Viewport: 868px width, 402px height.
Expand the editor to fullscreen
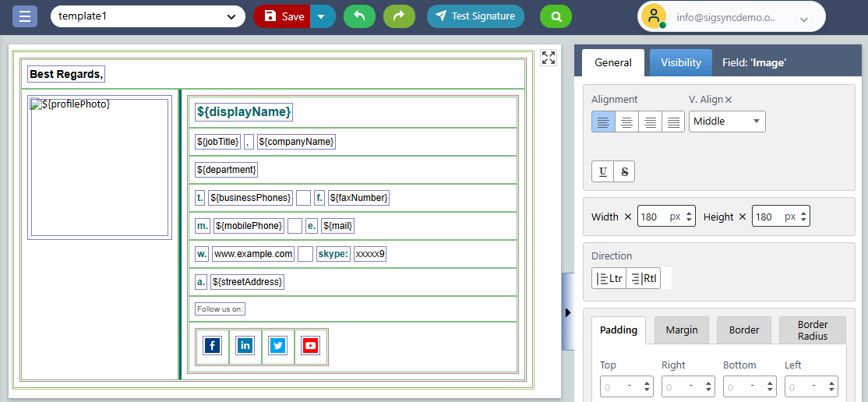[x=549, y=58]
